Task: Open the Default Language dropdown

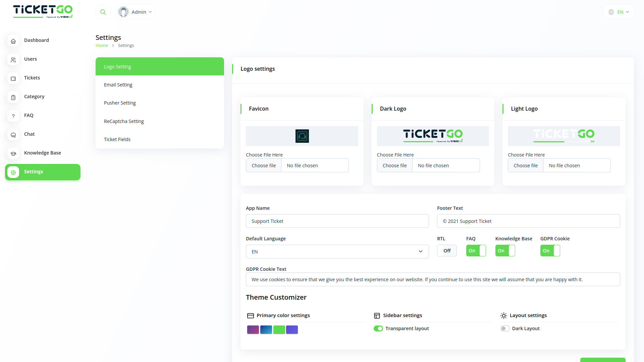Action: click(x=337, y=252)
